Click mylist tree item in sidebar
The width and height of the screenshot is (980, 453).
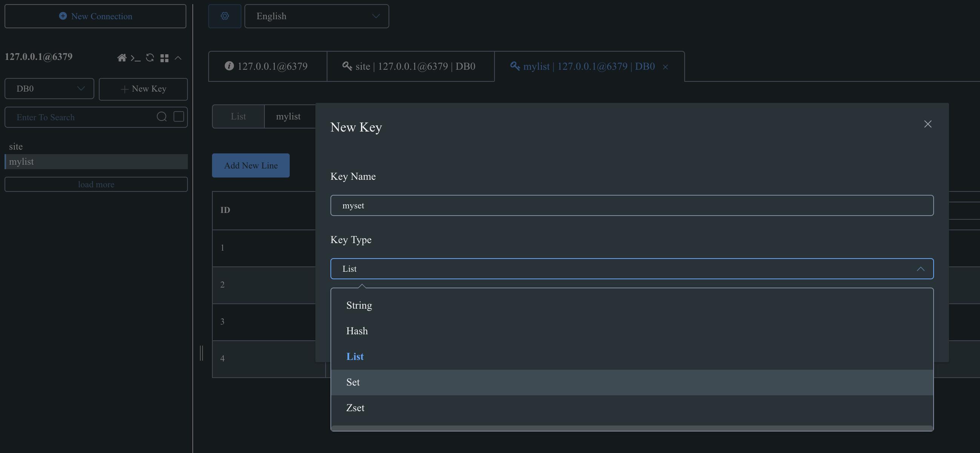click(96, 161)
